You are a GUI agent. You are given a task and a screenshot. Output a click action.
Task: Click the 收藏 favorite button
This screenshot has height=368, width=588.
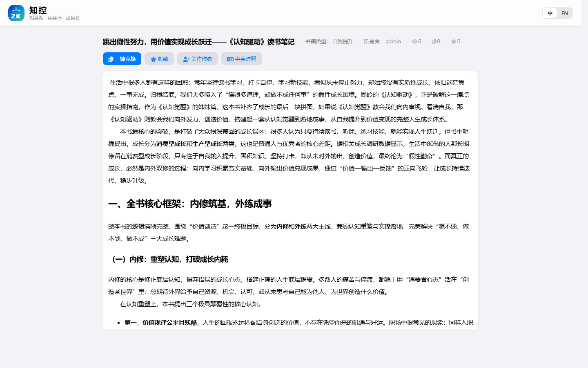click(159, 59)
